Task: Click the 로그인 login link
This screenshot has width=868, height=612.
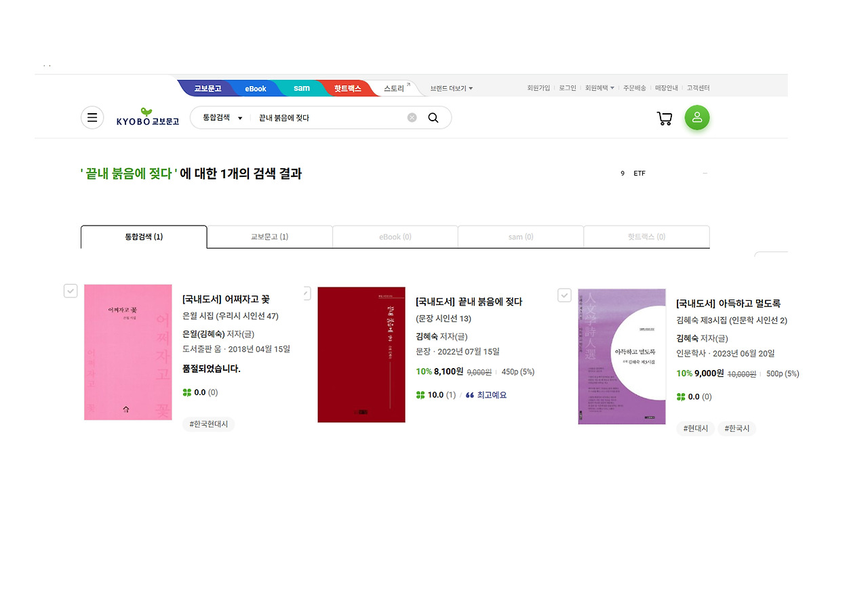Action: coord(567,88)
